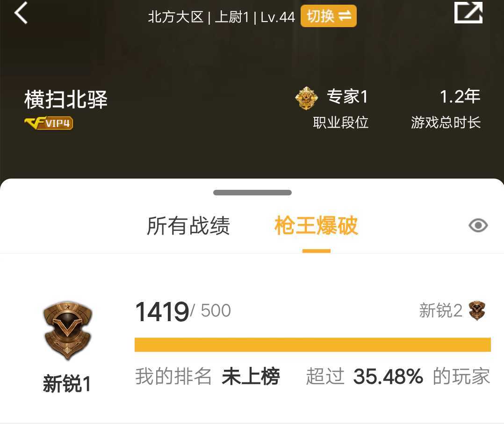Tap the yellow rank progress bar
The height and width of the screenshot is (424, 504).
pos(312,345)
